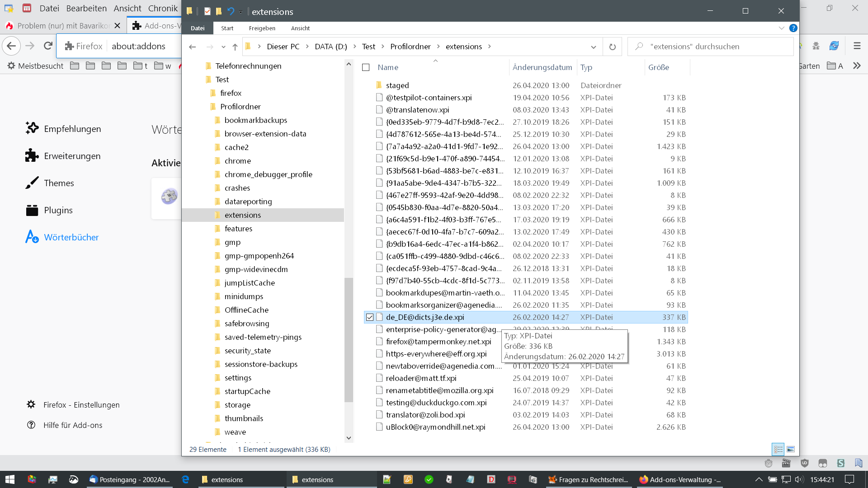This screenshot has height=488, width=868.
Task: Sort files by Änderungsdatum column
Action: [542, 67]
